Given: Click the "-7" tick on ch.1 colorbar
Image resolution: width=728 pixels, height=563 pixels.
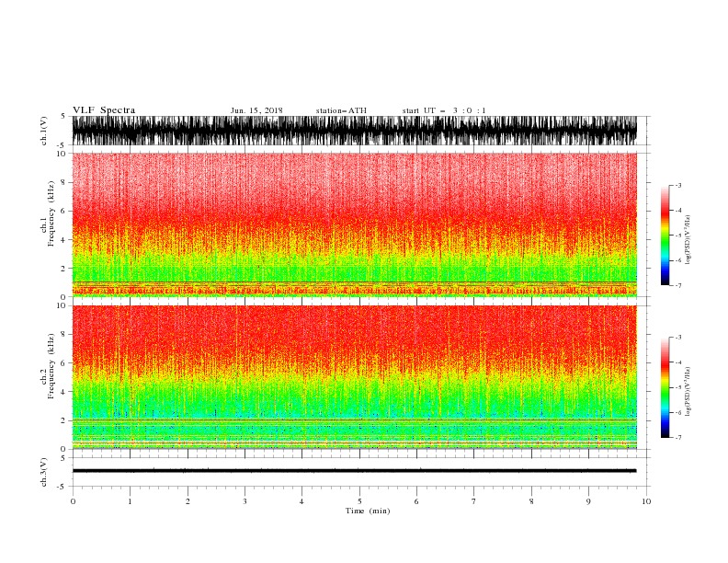Looking at the screenshot, I should 677,285.
